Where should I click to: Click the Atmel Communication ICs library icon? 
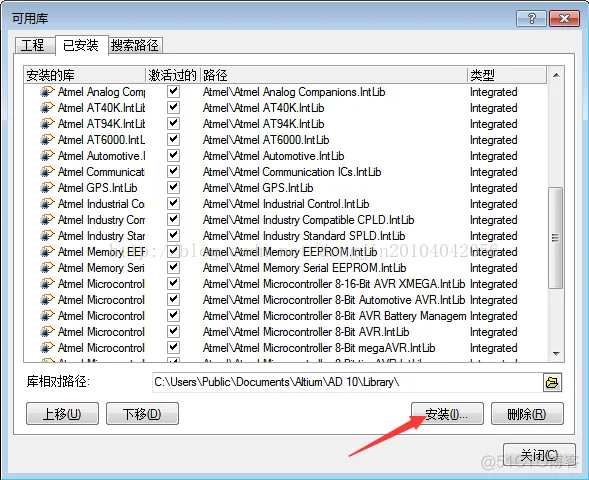pos(47,172)
